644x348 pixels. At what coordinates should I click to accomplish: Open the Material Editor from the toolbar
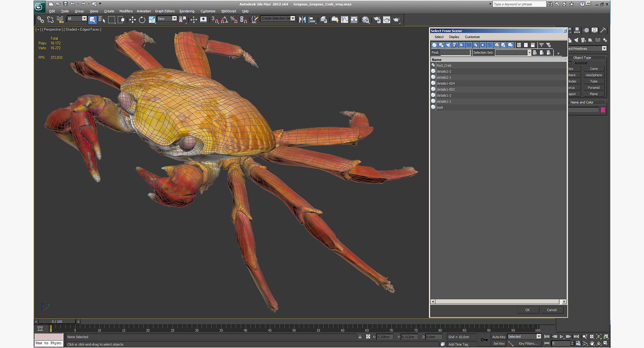pos(366,20)
